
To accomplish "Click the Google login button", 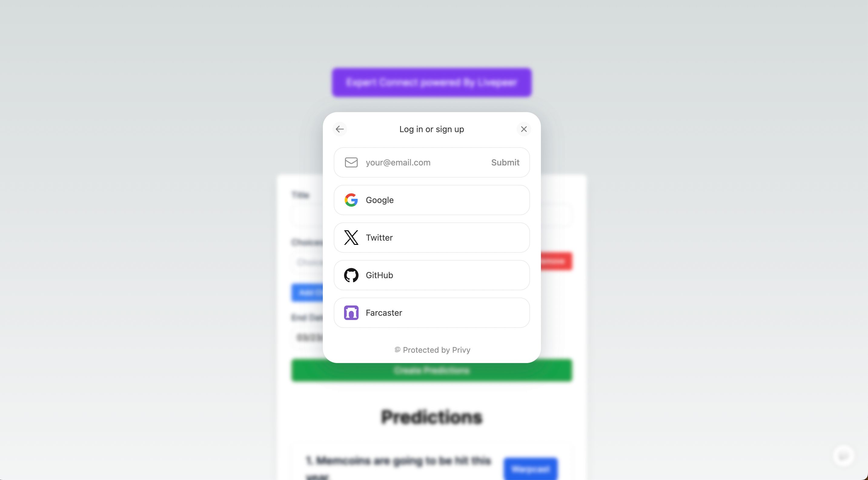I will click(x=432, y=200).
